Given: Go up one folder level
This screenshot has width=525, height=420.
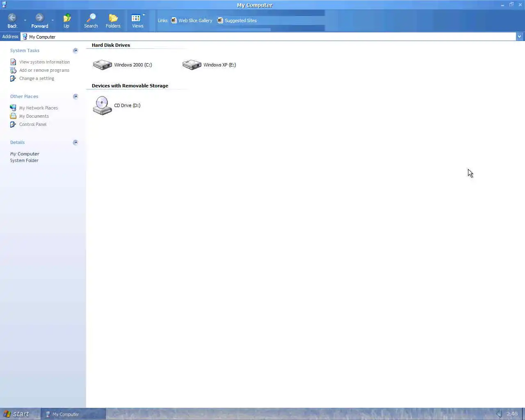Looking at the screenshot, I should (x=66, y=21).
